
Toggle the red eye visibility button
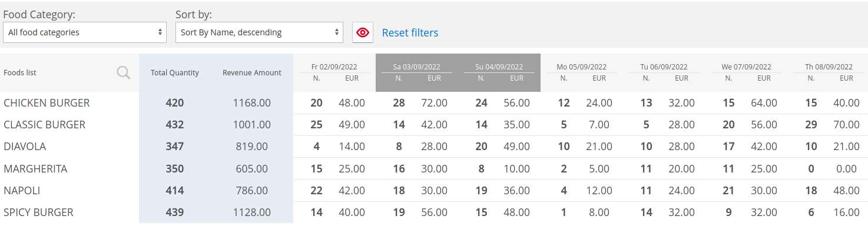[363, 32]
